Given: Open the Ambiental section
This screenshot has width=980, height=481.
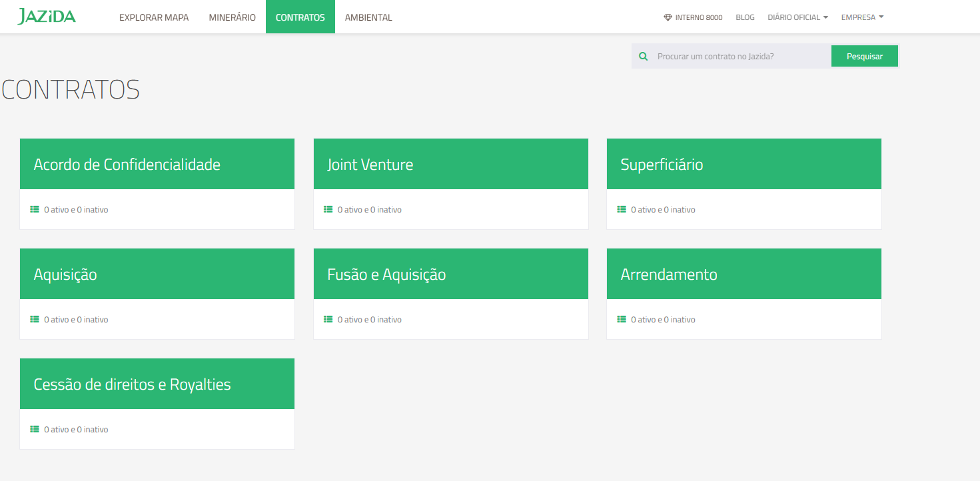Looking at the screenshot, I should coord(368,17).
